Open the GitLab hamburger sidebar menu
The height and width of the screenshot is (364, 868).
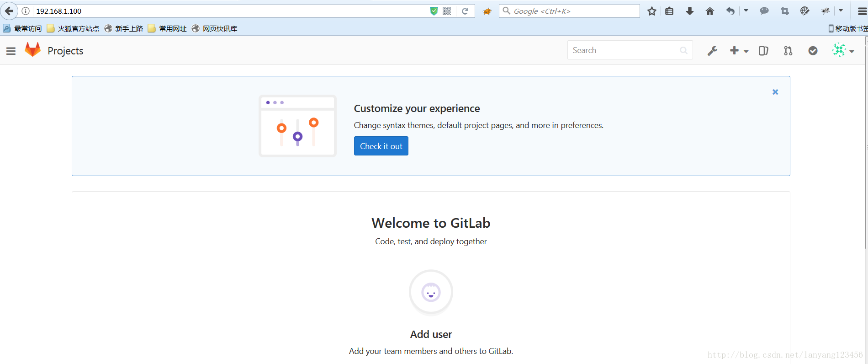tap(11, 51)
